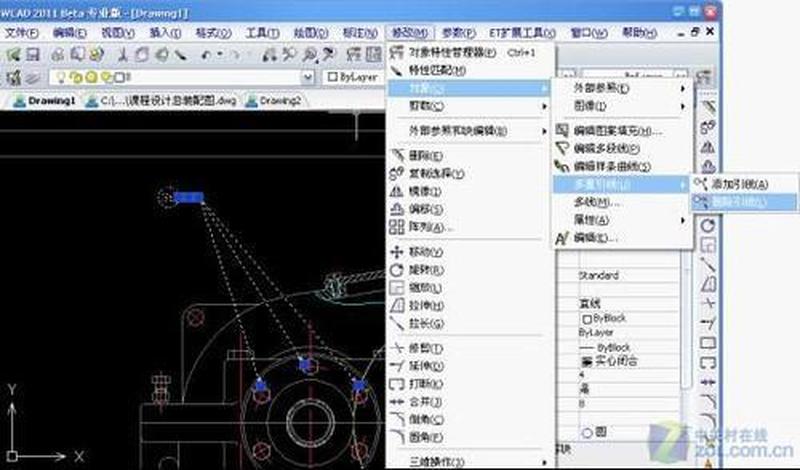Image resolution: width=800 pixels, height=470 pixels.
Task: Open Print Preview from the top toolbar
Action: tap(77, 54)
